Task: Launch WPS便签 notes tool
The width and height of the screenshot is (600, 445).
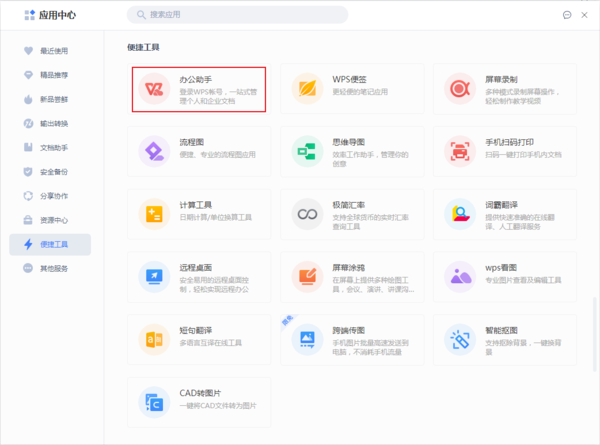Action: pyautogui.click(x=307, y=89)
